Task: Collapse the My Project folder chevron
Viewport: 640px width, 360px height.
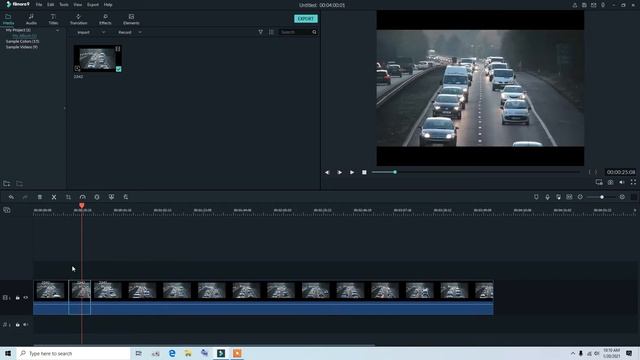Action: coord(57,30)
